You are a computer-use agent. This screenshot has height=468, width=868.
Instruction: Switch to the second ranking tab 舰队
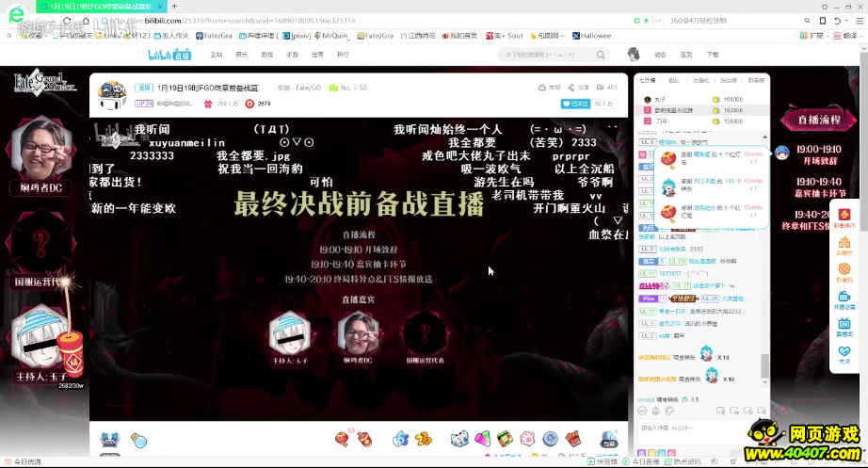tap(674, 81)
